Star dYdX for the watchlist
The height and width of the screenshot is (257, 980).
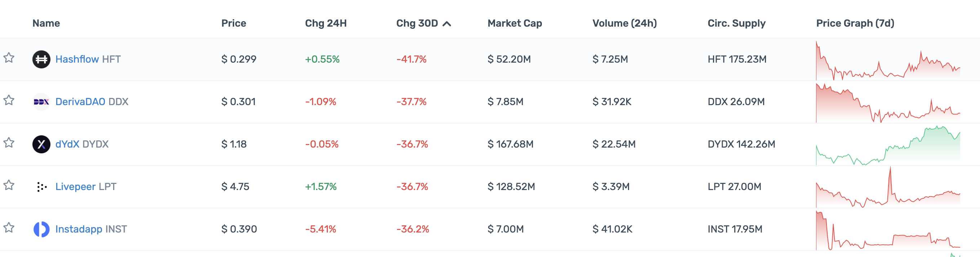click(x=9, y=143)
